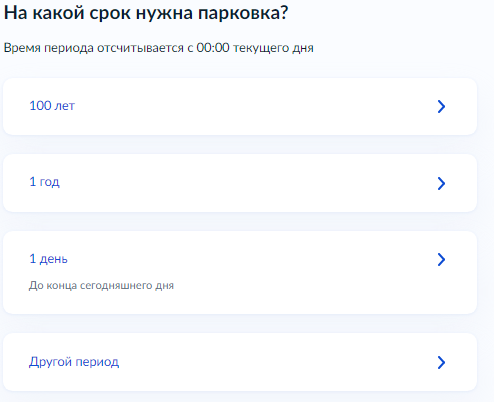Expand the one-year option via its arrow
Screen dimensions: 494x402
pyautogui.click(x=441, y=183)
